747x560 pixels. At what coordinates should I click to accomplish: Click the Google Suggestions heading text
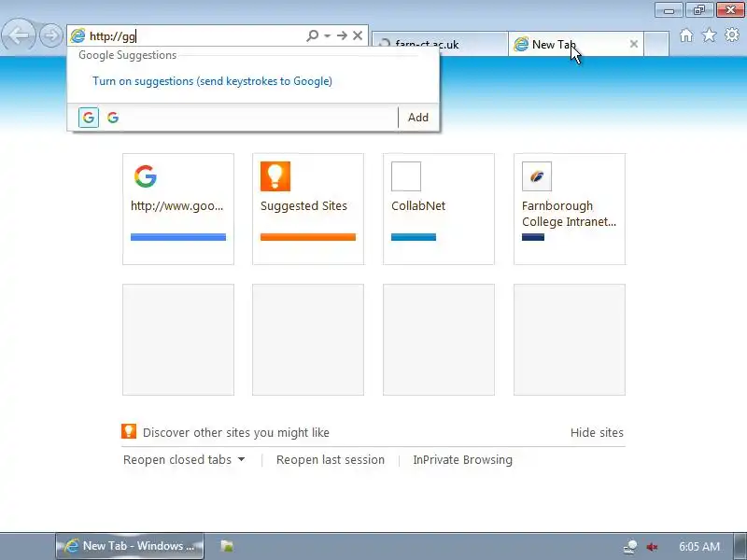[x=128, y=55]
